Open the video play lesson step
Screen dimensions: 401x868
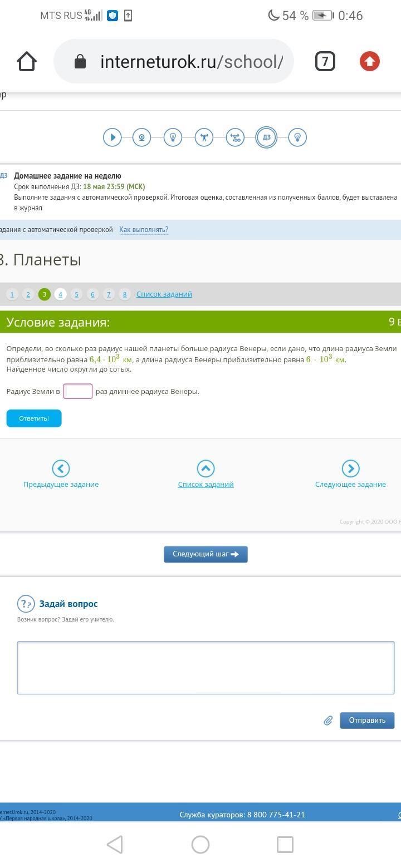pos(113,137)
